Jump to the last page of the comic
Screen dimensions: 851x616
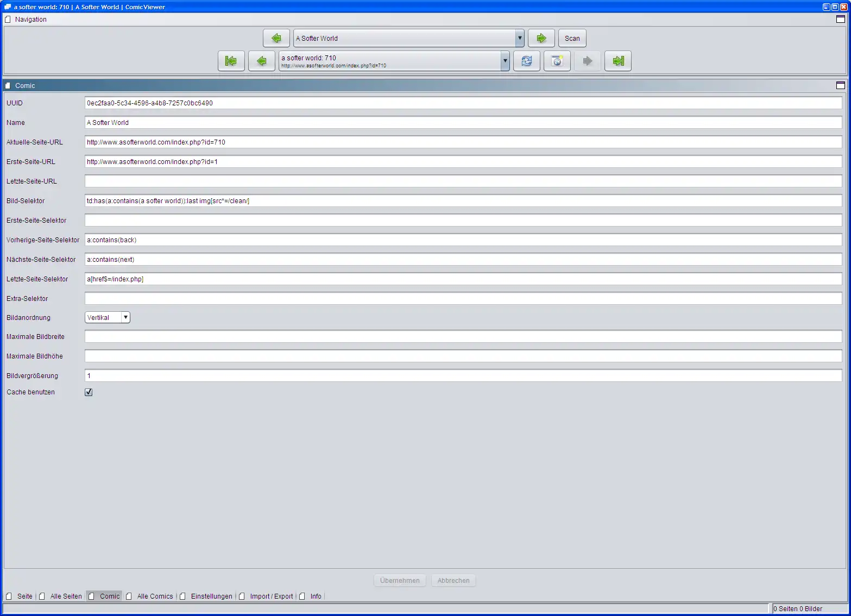pyautogui.click(x=618, y=61)
